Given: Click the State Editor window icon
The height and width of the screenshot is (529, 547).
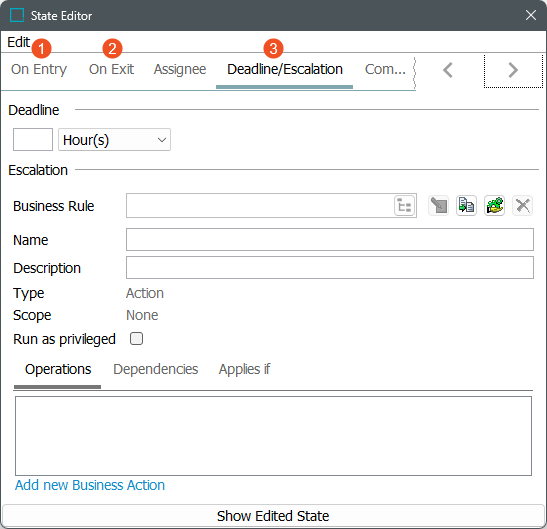Looking at the screenshot, I should click(17, 15).
